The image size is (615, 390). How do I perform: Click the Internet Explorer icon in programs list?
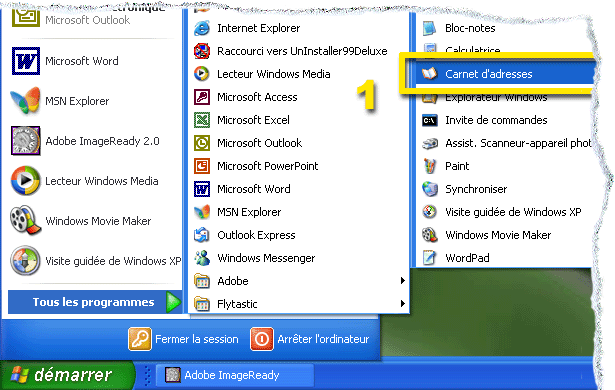pos(202,28)
